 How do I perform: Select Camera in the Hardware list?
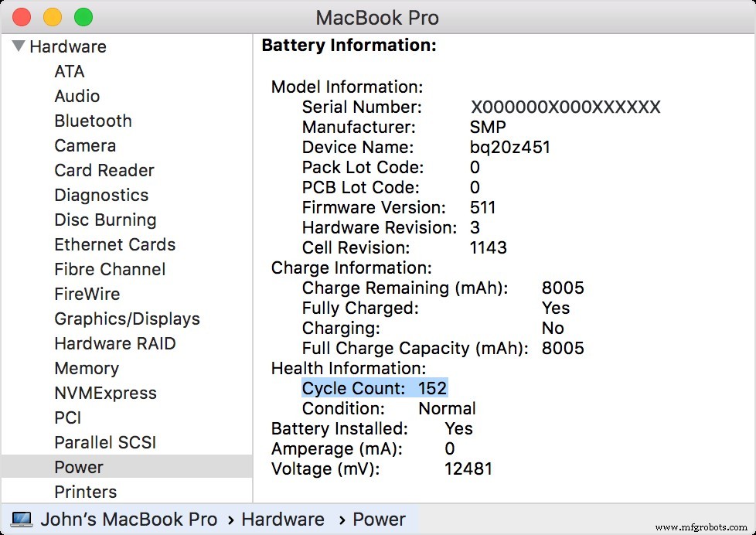tap(85, 145)
